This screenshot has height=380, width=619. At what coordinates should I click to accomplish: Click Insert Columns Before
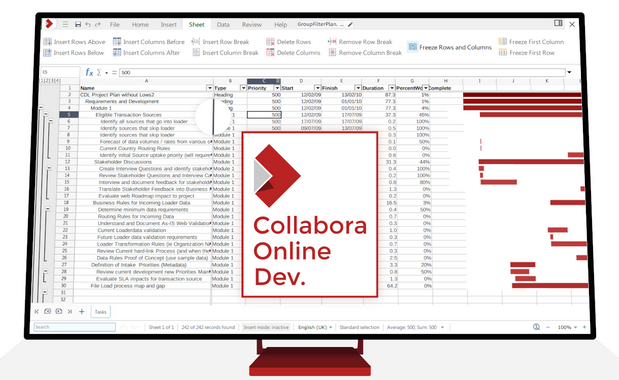[149, 42]
